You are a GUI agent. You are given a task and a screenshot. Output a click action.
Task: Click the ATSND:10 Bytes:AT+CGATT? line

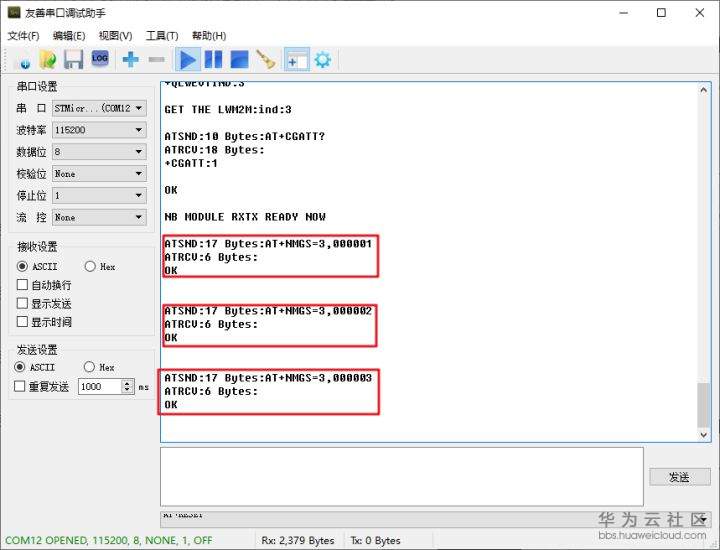click(x=244, y=136)
